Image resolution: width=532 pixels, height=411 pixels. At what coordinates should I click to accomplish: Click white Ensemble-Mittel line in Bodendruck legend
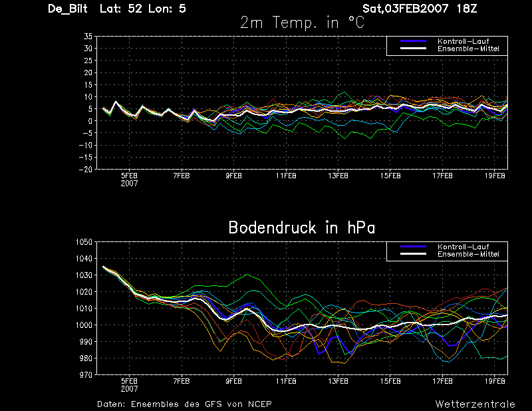coord(413,254)
